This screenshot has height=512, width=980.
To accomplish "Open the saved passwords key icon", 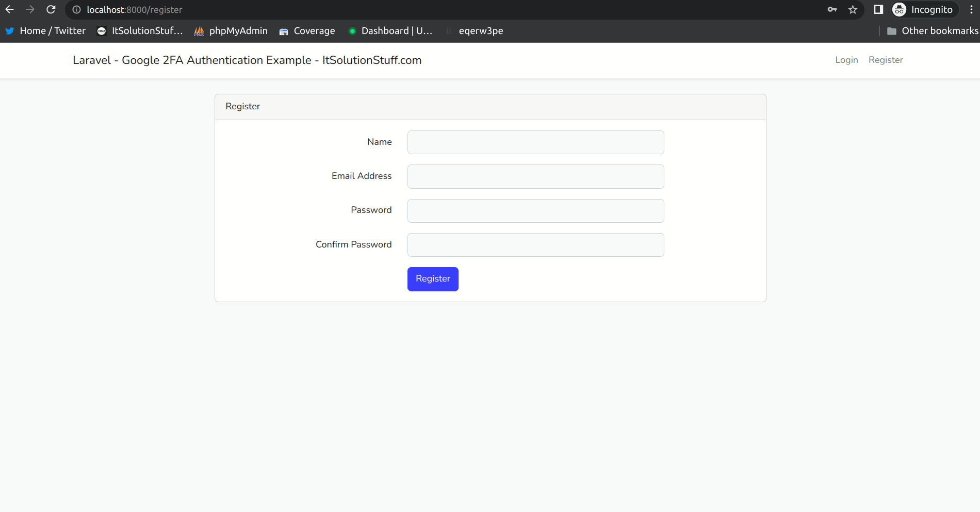I will (x=832, y=10).
